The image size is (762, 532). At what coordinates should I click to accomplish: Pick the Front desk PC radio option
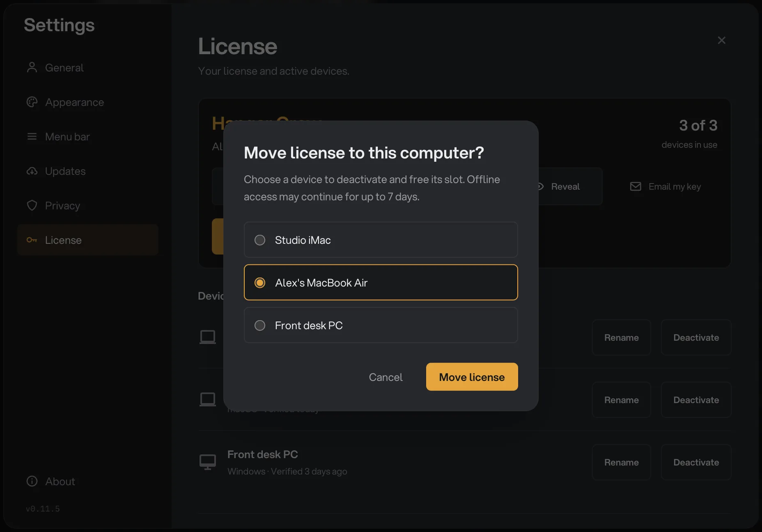pos(381,325)
